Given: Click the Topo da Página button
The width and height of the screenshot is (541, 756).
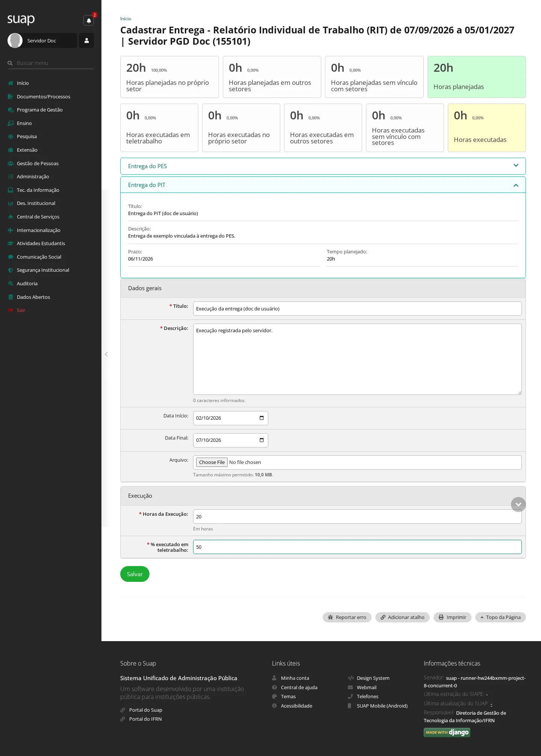Looking at the screenshot, I should pos(500,617).
